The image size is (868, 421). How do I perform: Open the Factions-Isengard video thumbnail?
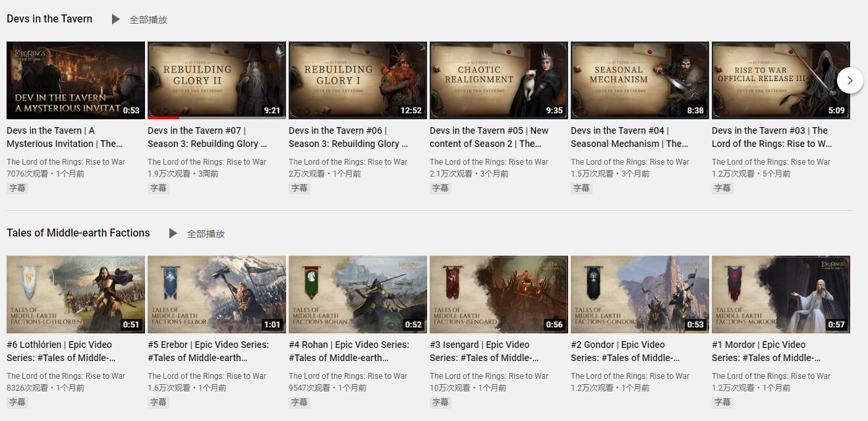tap(499, 295)
